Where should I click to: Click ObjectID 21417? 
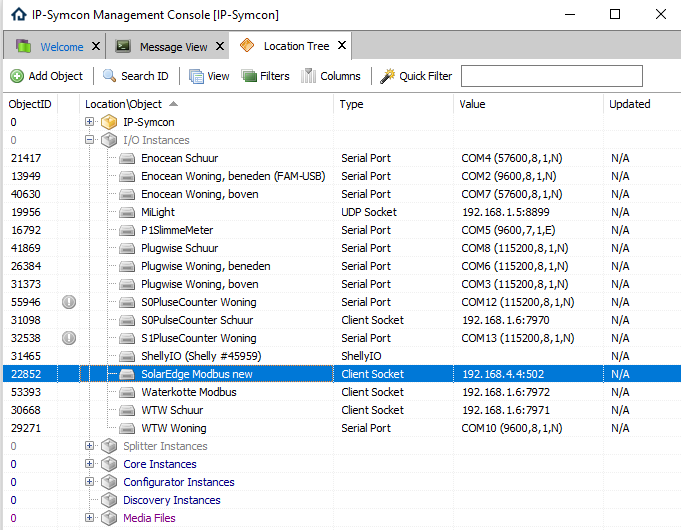point(26,158)
